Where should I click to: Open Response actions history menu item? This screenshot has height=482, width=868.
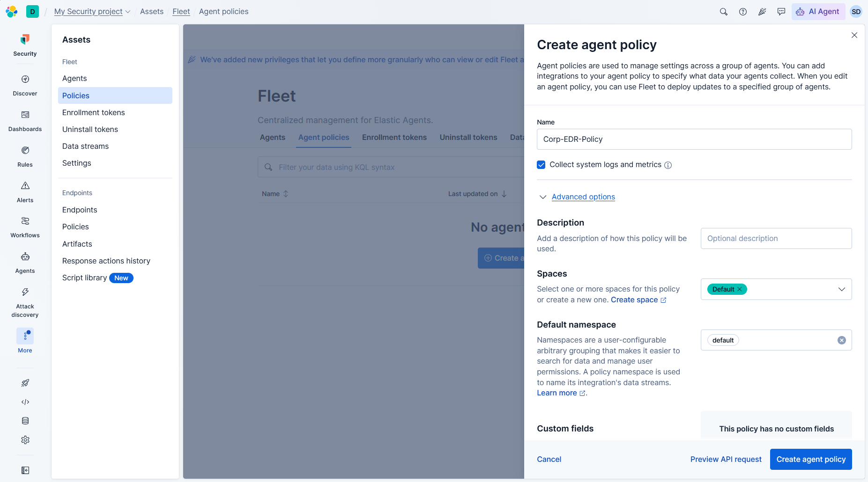106,261
